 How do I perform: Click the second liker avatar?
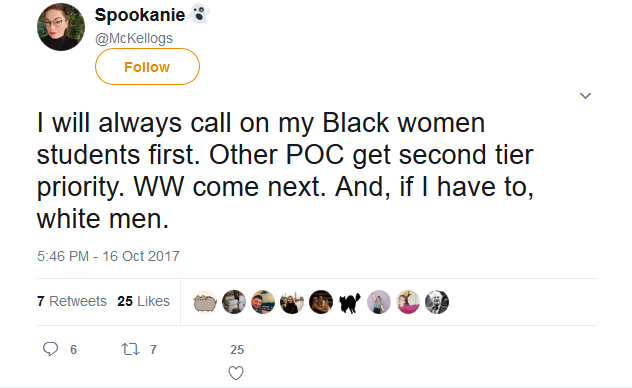tap(234, 302)
